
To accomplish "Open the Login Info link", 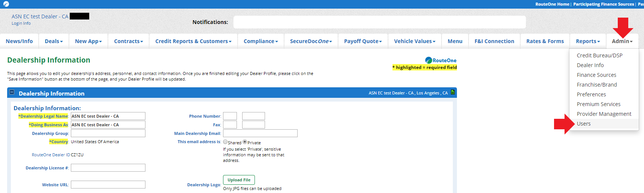I will (x=21, y=23).
